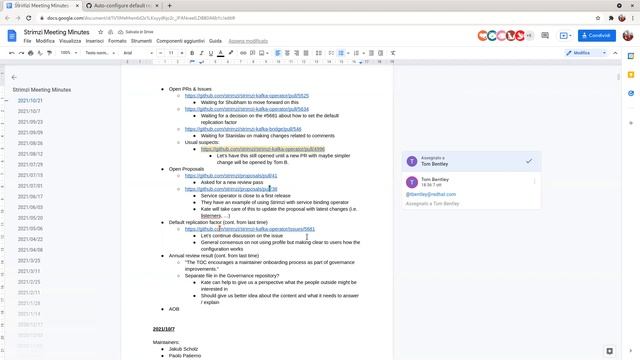Jump to 2021/10/7 in the outline

(x=29, y=111)
